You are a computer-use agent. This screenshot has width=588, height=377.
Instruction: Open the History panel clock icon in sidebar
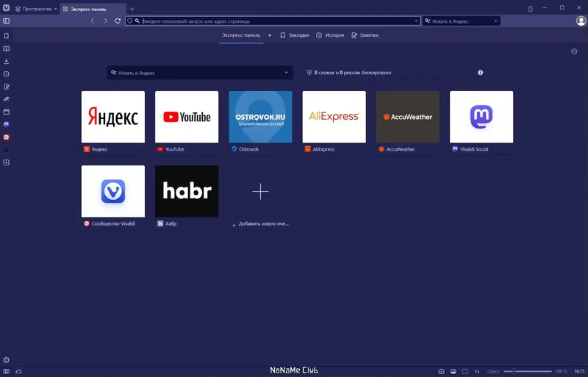point(7,74)
